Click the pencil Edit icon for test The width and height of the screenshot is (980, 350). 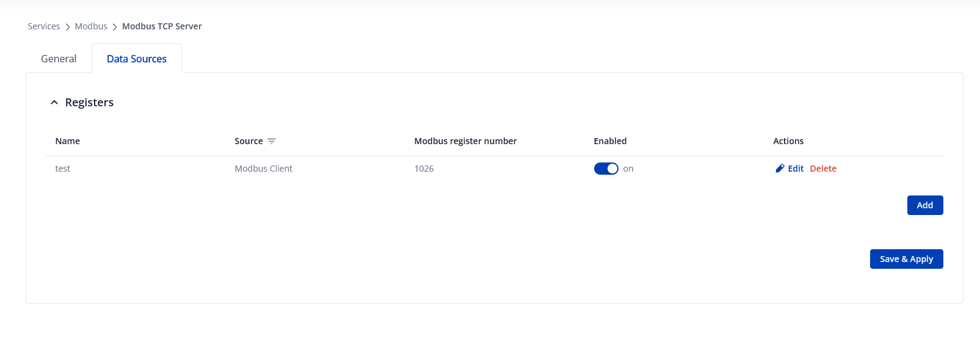click(780, 169)
